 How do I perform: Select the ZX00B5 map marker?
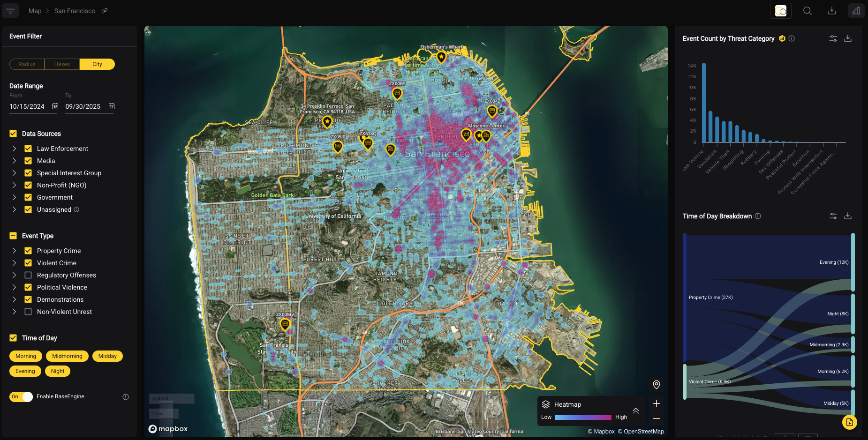pyautogui.click(x=397, y=94)
